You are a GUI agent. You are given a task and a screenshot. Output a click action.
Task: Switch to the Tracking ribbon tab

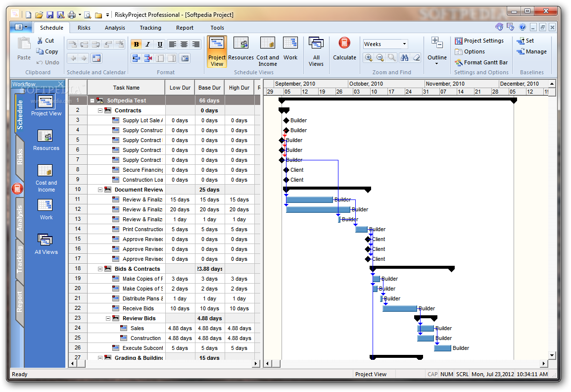[150, 28]
